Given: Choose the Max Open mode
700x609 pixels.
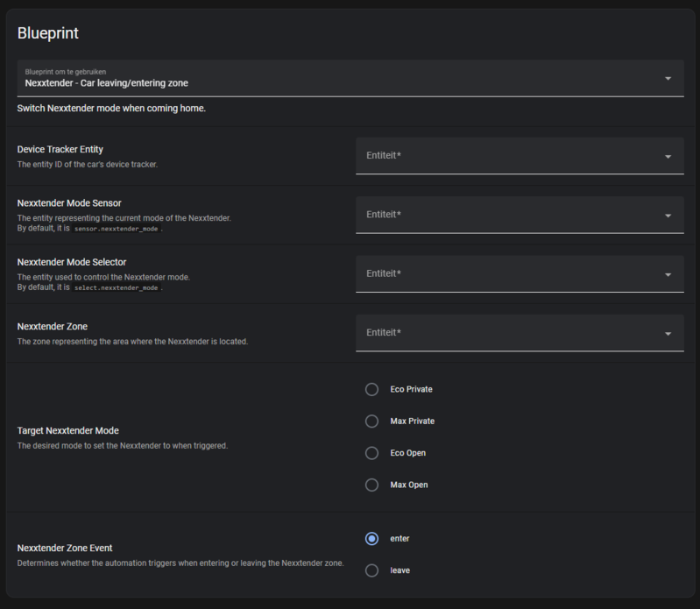Looking at the screenshot, I should point(371,485).
